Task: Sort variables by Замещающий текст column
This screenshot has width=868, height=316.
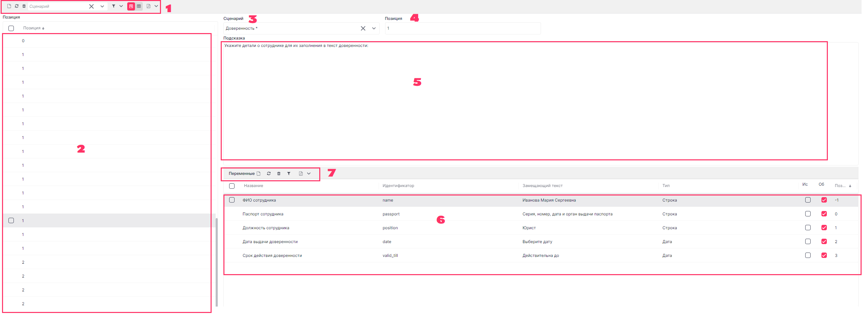Action: pyautogui.click(x=542, y=186)
